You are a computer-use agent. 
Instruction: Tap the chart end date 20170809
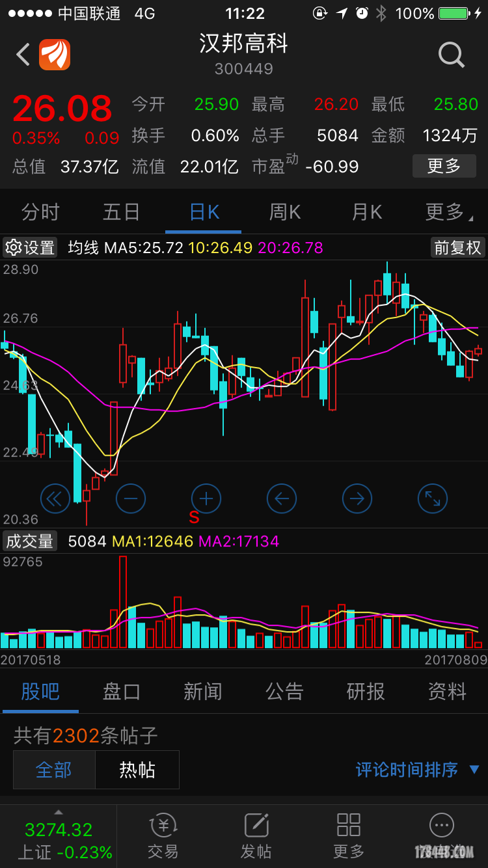click(x=456, y=660)
